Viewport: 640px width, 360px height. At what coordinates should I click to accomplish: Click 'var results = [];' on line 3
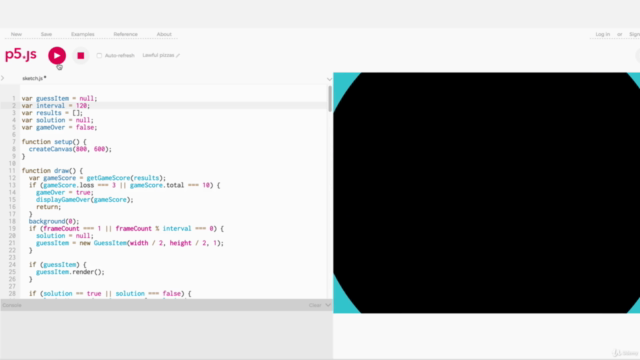pos(52,113)
